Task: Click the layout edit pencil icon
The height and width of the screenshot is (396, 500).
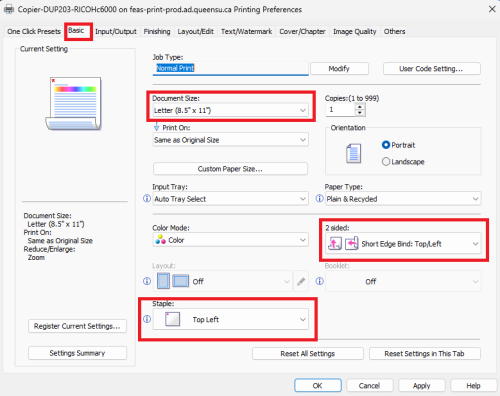Action: pos(301,281)
